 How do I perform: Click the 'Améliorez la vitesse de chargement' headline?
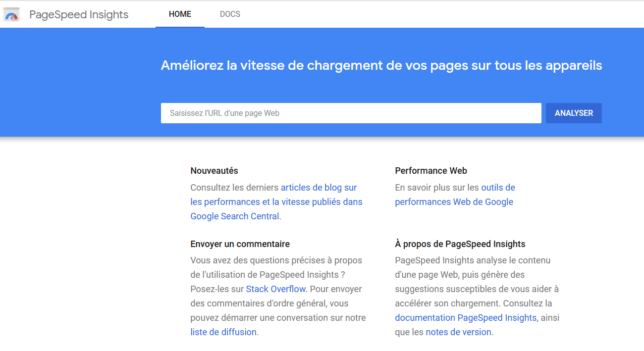(381, 65)
